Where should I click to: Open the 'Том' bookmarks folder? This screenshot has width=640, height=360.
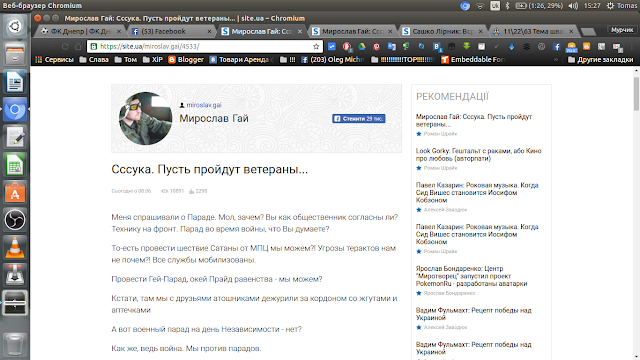click(126, 60)
